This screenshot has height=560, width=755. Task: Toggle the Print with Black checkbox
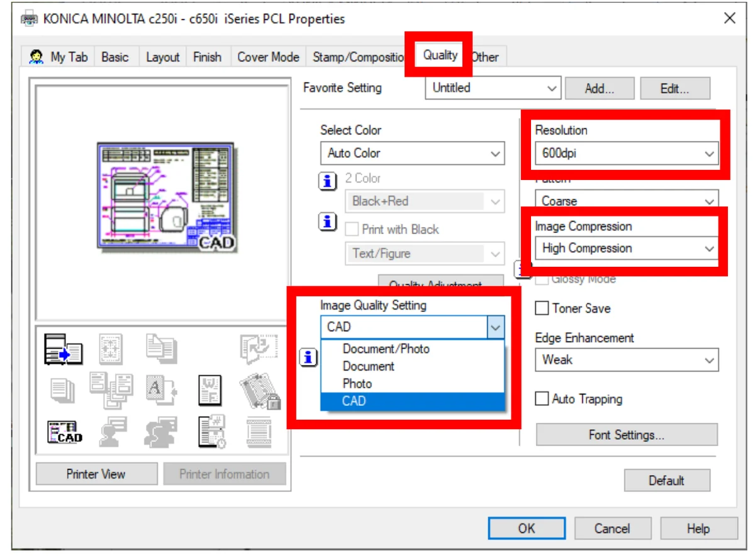point(352,230)
